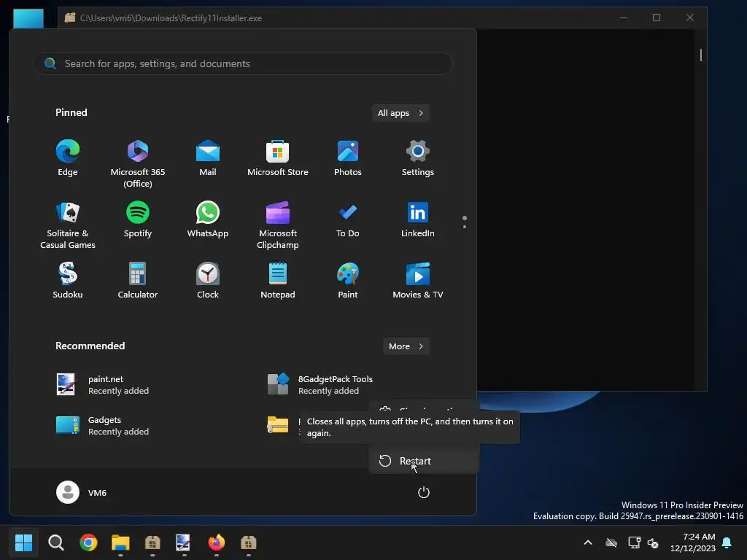The height and width of the screenshot is (560, 747).
Task: Open the Edge pinned app
Action: coord(68,157)
